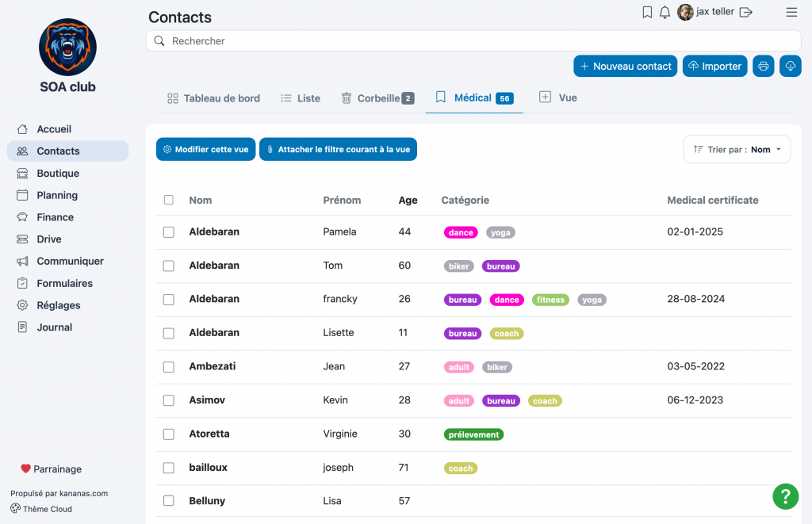Click the Réglages gear icon

click(22, 305)
